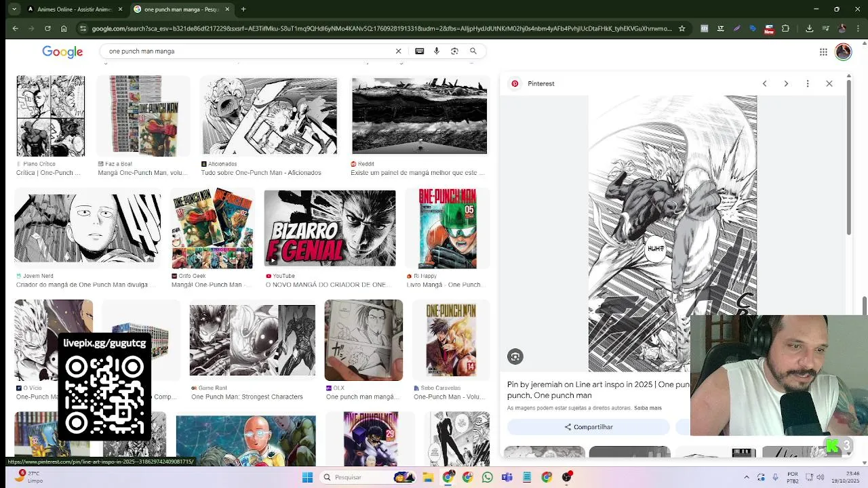This screenshot has width=868, height=488.
Task: Open the Windows Start menu
Action: 307,477
